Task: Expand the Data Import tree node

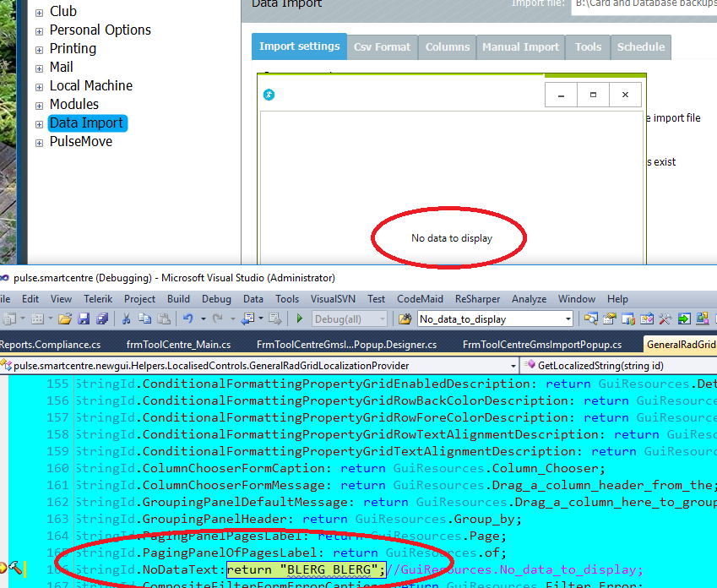Action: [x=40, y=124]
